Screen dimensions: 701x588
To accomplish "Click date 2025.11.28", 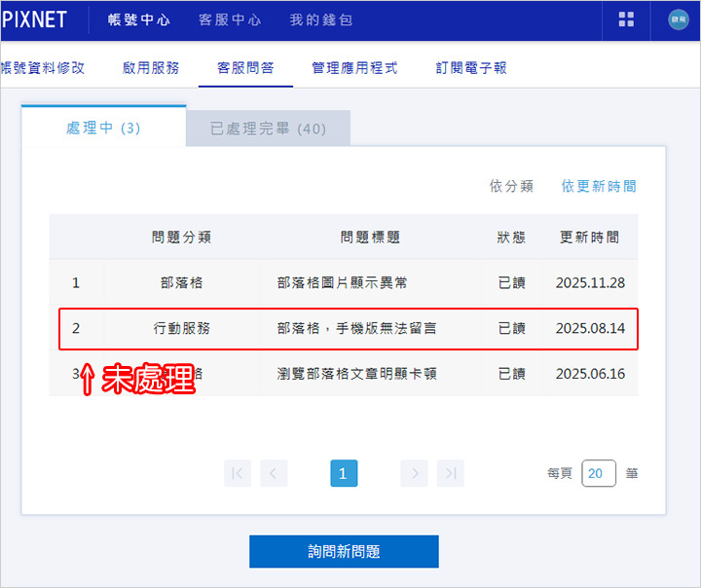I will coord(590,282).
